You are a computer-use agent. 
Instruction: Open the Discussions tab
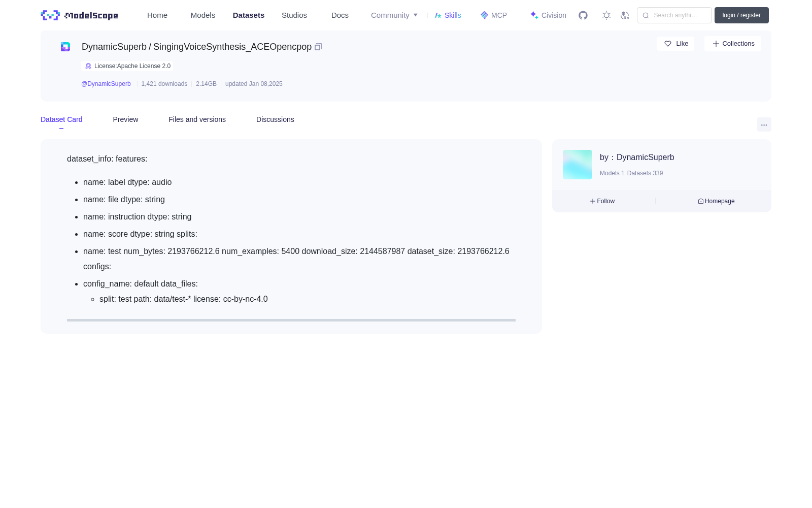click(x=275, y=119)
